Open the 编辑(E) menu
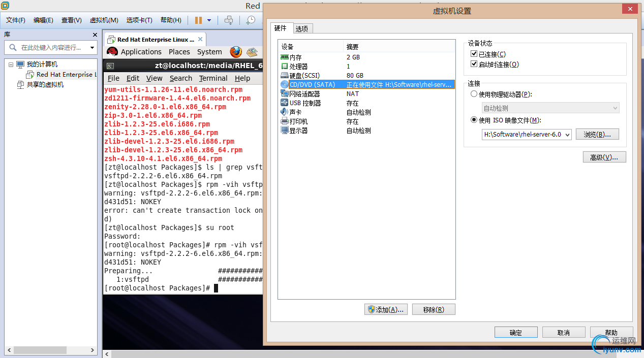 pos(43,20)
